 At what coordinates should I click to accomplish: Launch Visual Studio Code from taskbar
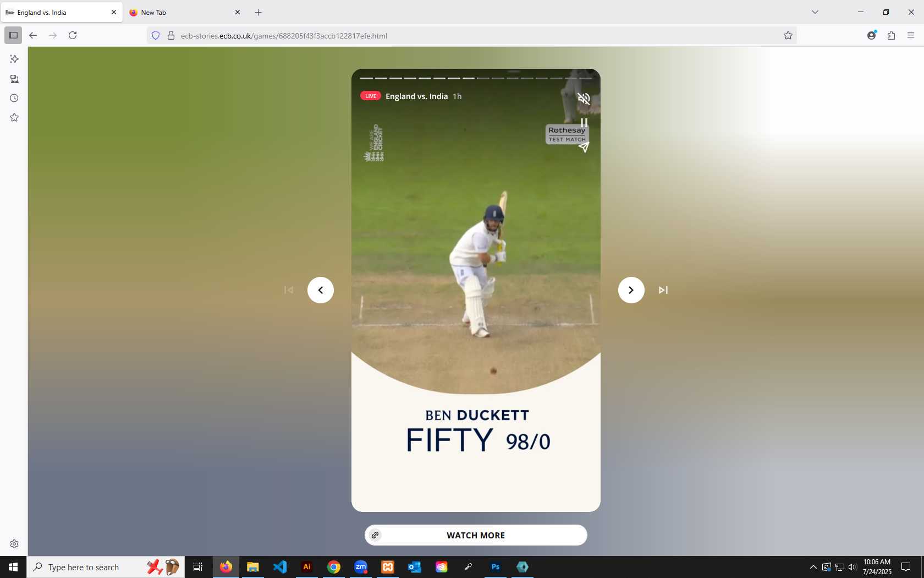pos(279,567)
